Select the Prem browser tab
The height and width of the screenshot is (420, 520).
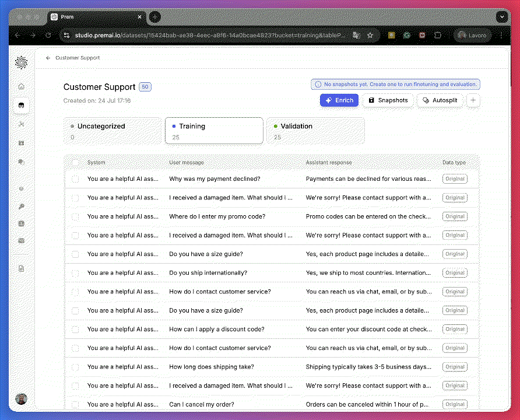tap(97, 17)
